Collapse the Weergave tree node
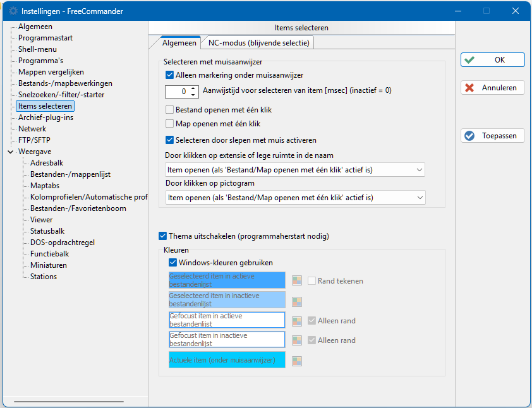 (11, 152)
